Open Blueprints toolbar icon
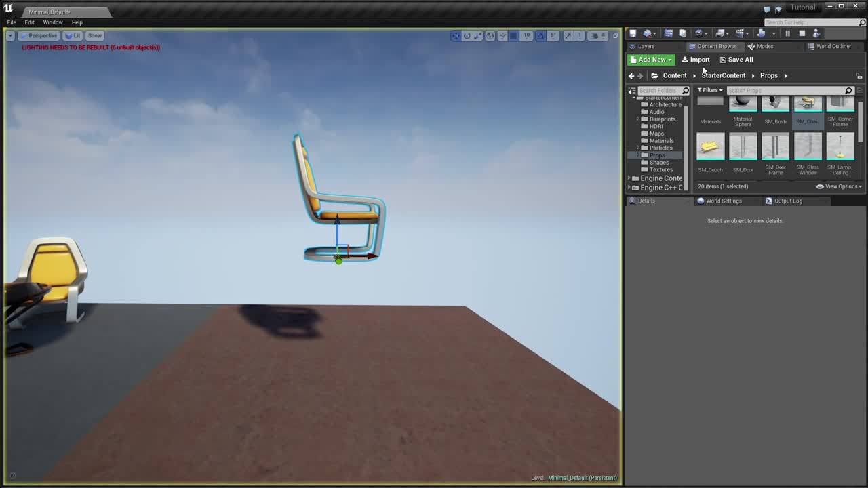This screenshot has height=488, width=868. coord(720,33)
